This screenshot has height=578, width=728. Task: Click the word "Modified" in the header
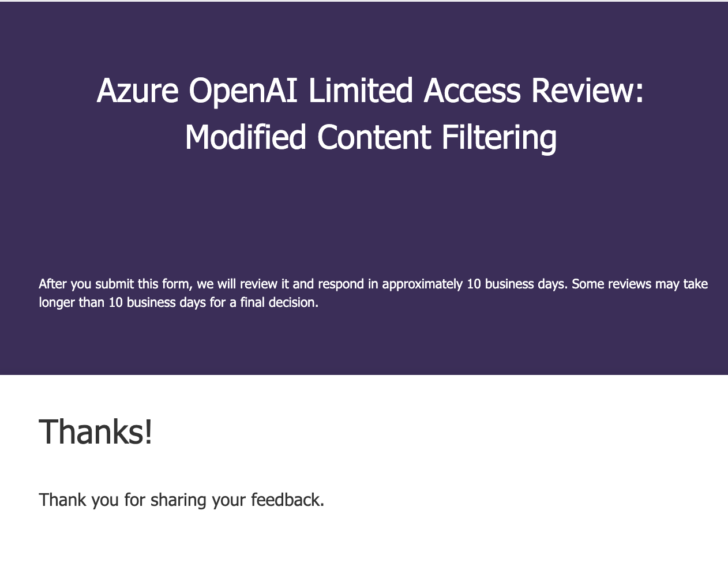pos(245,137)
